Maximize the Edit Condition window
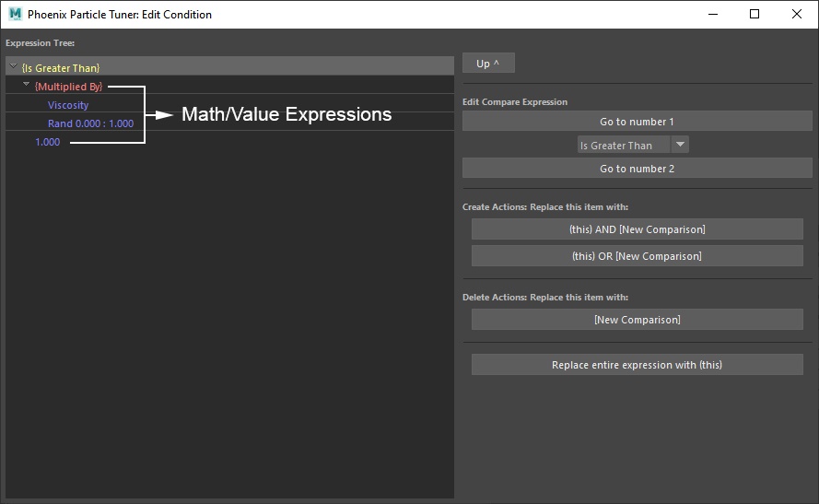This screenshot has height=504, width=819. tap(755, 14)
